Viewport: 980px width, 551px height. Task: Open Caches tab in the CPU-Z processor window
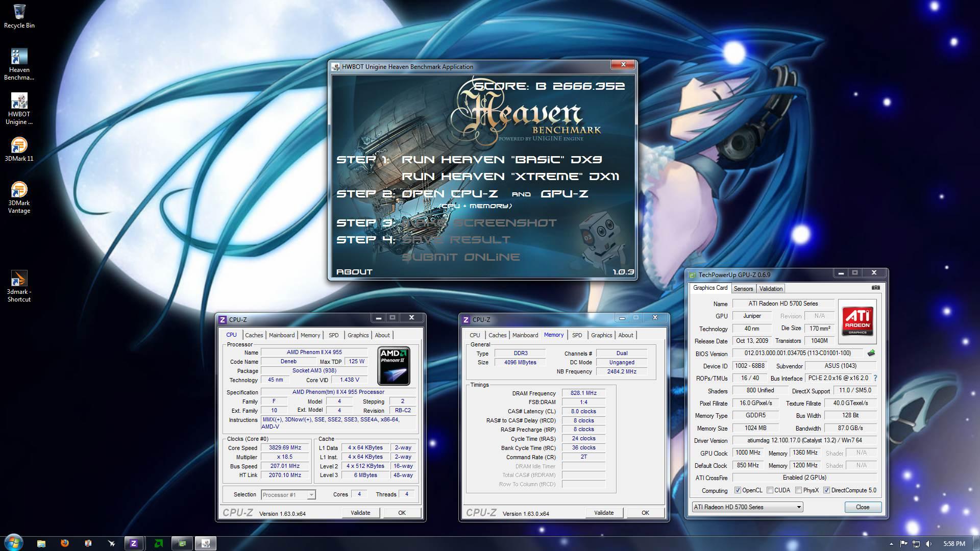point(254,335)
